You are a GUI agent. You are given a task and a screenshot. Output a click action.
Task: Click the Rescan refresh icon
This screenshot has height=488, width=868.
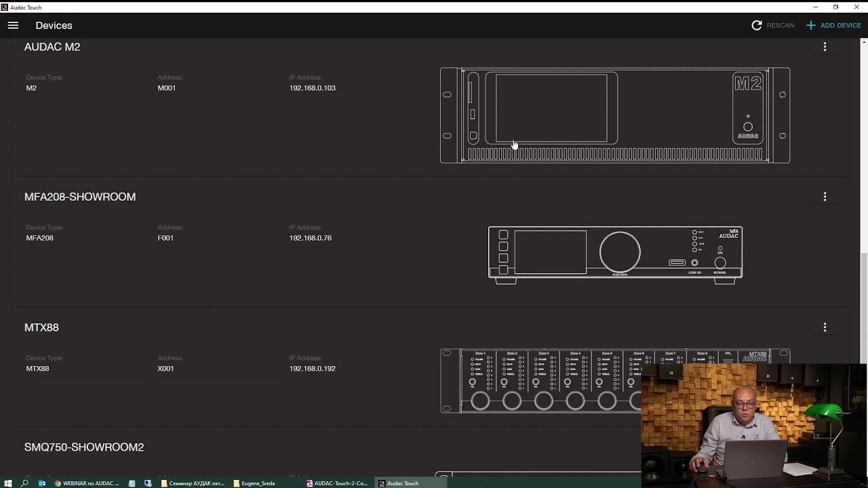(x=757, y=25)
